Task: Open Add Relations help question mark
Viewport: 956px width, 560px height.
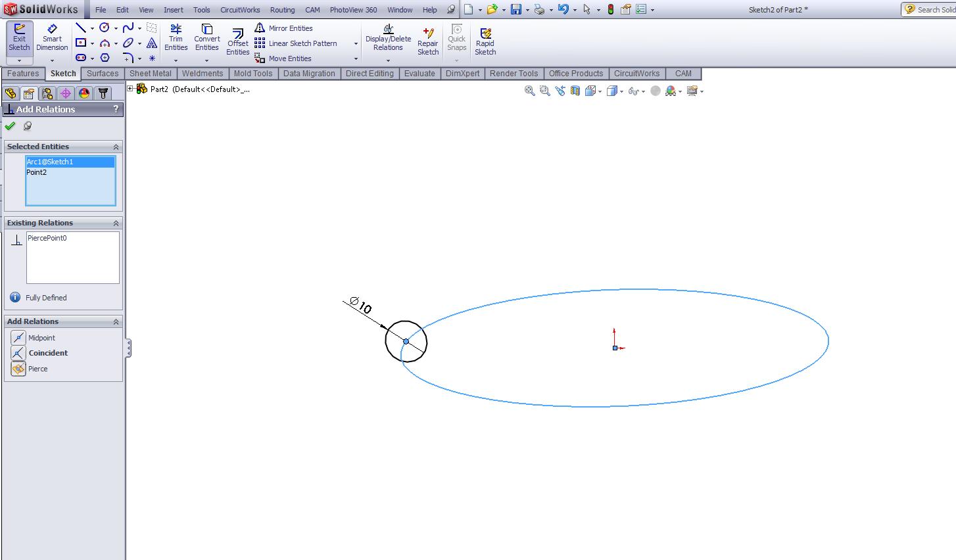Action: (x=116, y=109)
